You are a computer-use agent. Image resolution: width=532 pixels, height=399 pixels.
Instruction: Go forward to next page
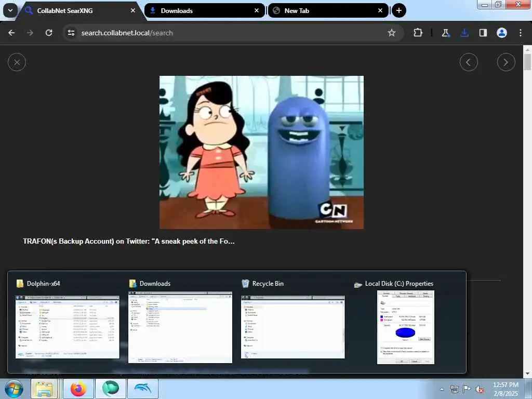point(30,33)
